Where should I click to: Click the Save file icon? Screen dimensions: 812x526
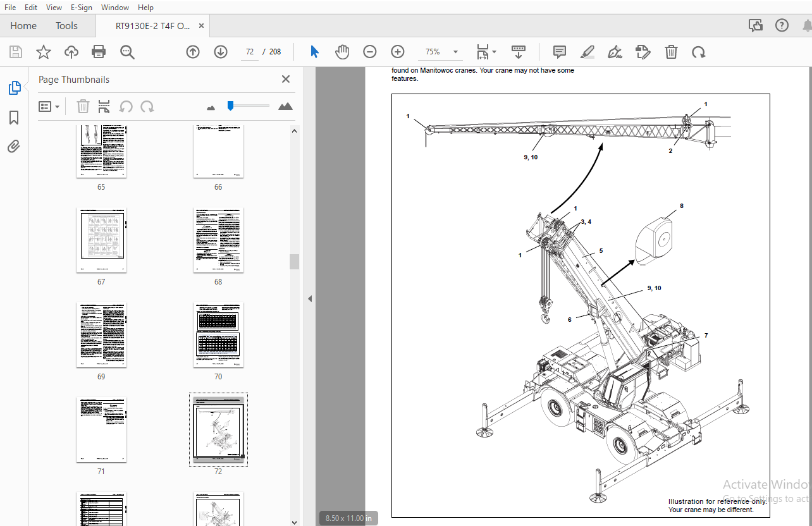(x=15, y=52)
